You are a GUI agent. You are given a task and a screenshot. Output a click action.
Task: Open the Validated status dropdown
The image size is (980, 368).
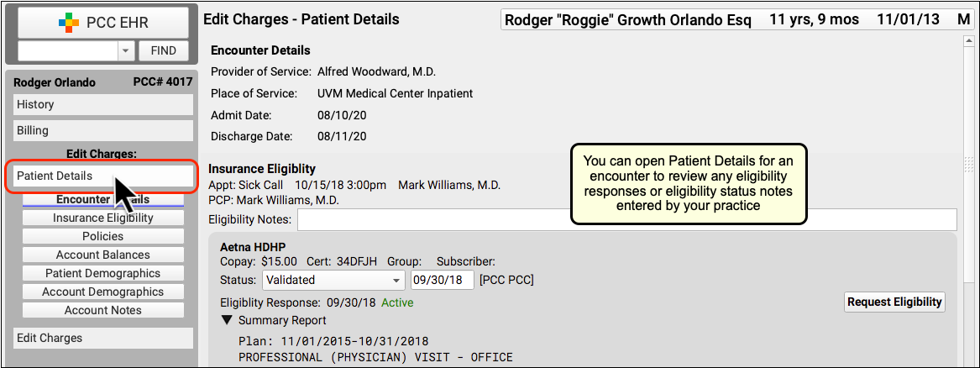[x=334, y=280]
